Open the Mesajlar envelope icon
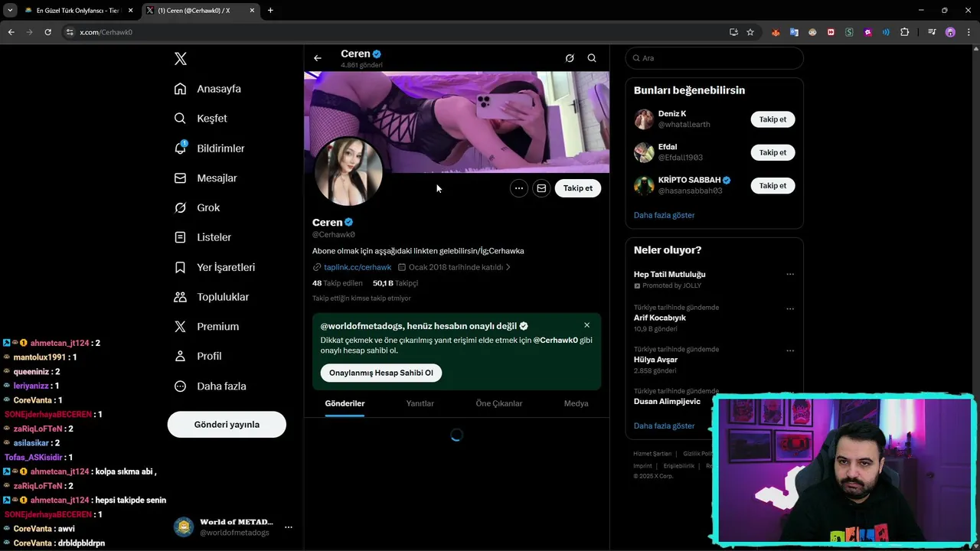 coord(180,178)
